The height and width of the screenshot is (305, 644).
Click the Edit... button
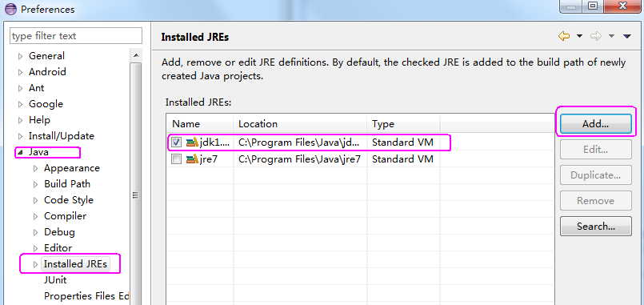pos(595,150)
